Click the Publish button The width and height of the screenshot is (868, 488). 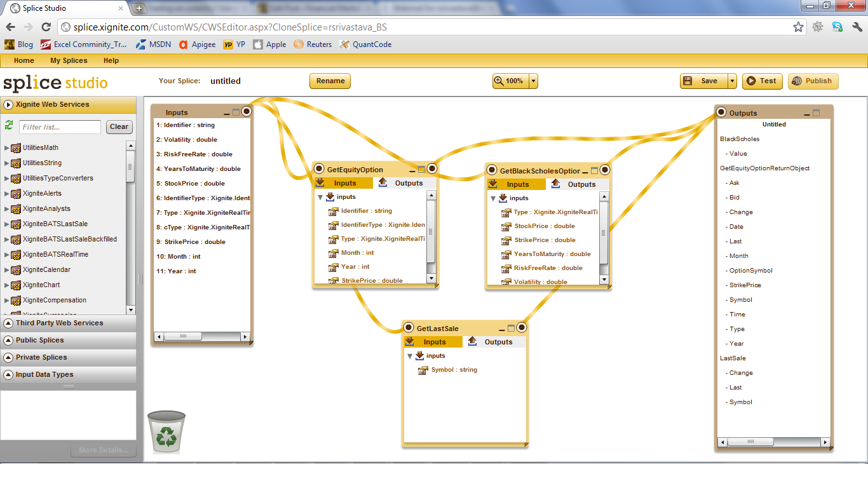tap(813, 81)
